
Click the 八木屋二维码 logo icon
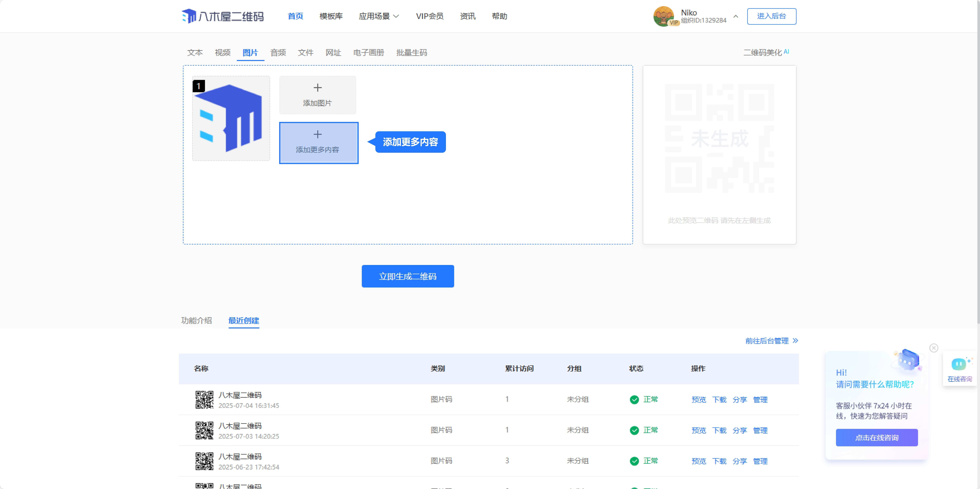189,16
